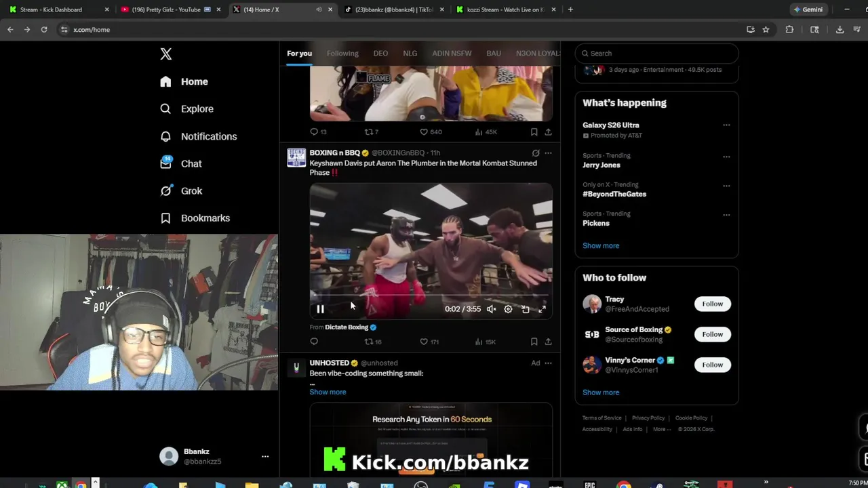Screen dimensions: 868x488
Task: Open browser Downloads icon
Action: (840, 30)
